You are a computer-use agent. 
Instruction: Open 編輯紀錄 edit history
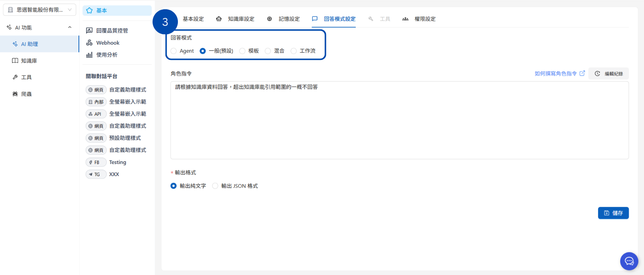pos(609,74)
